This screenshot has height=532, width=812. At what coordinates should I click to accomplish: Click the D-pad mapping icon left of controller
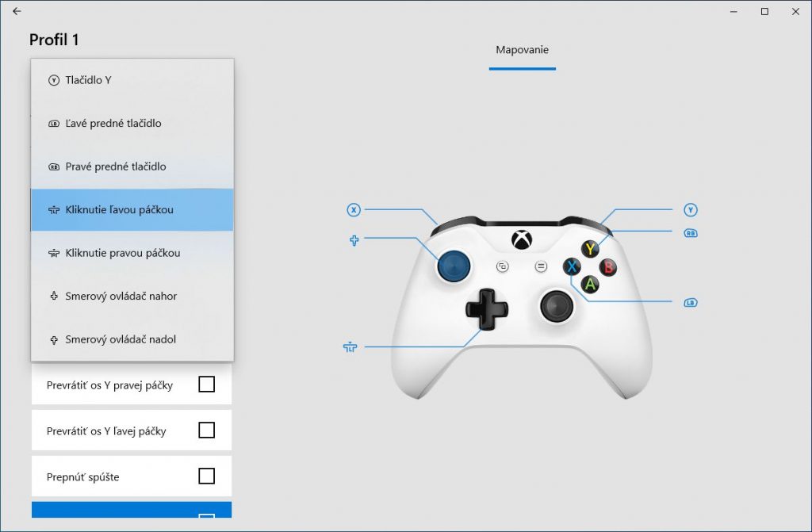coord(354,240)
